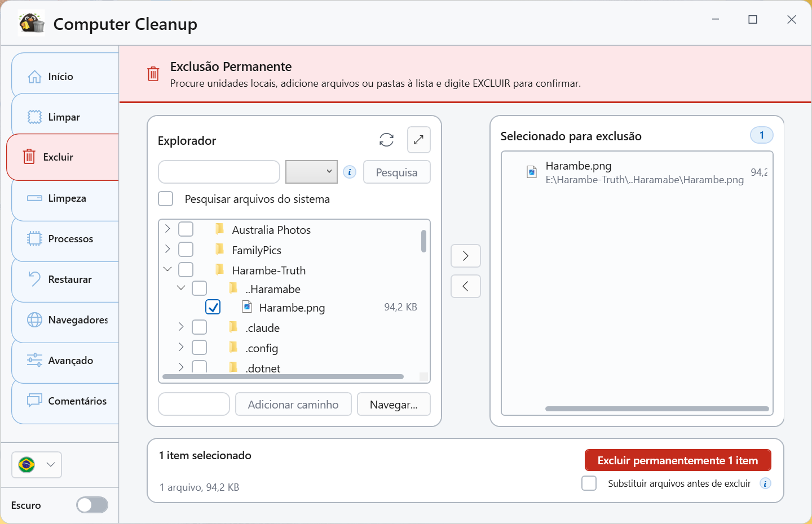Open the Limpeza tab
Screen dimensions: 812x524
click(65, 198)
